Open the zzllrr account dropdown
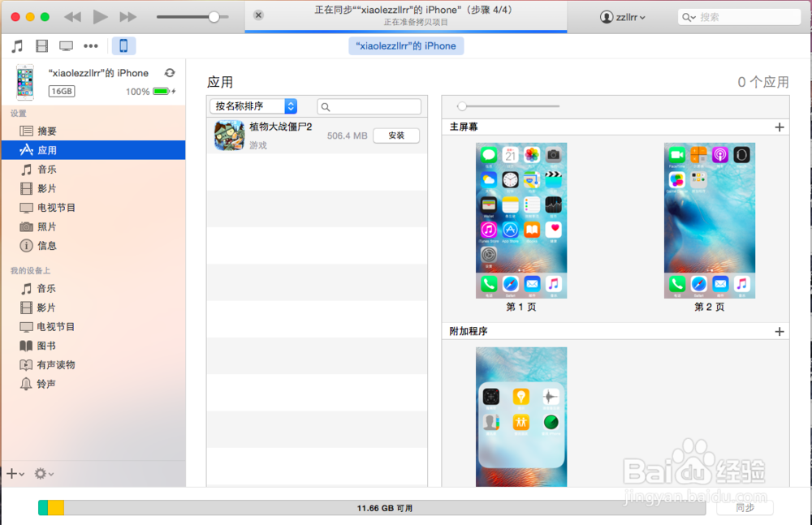812x525 pixels. (622, 16)
